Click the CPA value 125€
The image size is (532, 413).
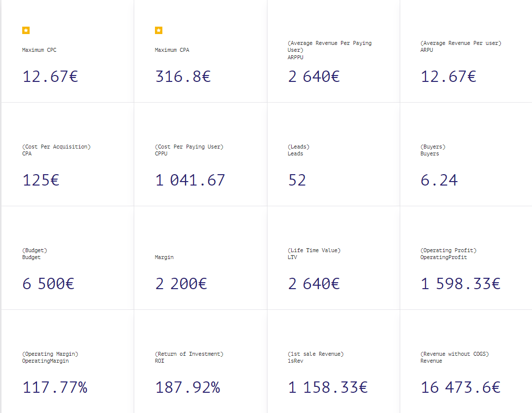click(41, 180)
